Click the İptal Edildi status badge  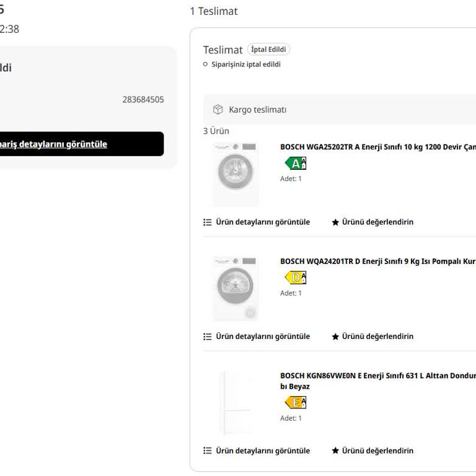tap(268, 50)
